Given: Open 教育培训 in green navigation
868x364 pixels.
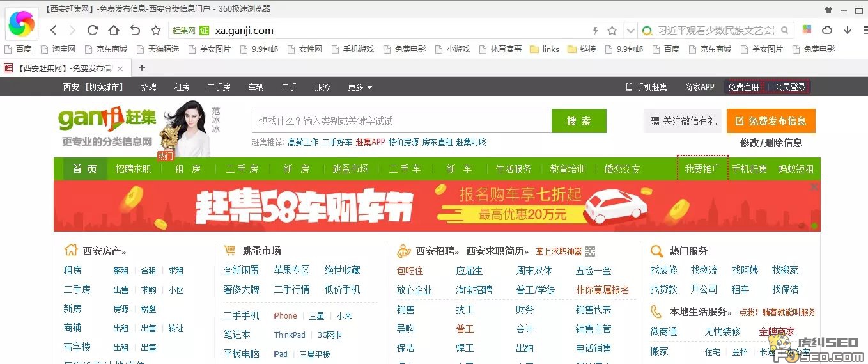Looking at the screenshot, I should [x=568, y=169].
